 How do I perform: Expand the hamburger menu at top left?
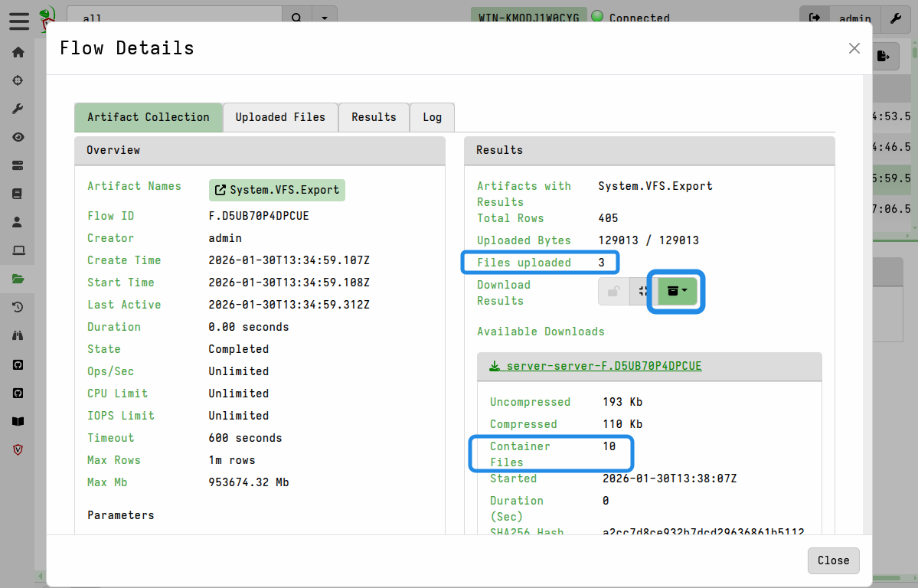tap(18, 21)
